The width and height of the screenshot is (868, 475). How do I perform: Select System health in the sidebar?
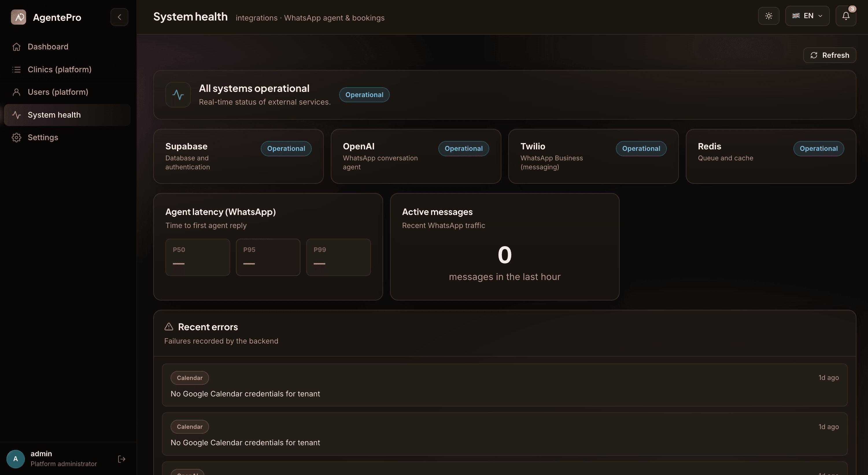[x=67, y=115]
